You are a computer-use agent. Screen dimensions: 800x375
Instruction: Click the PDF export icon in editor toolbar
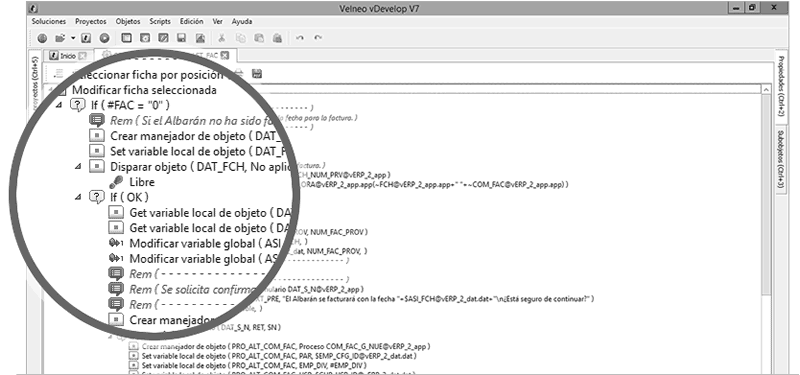pos(257,74)
